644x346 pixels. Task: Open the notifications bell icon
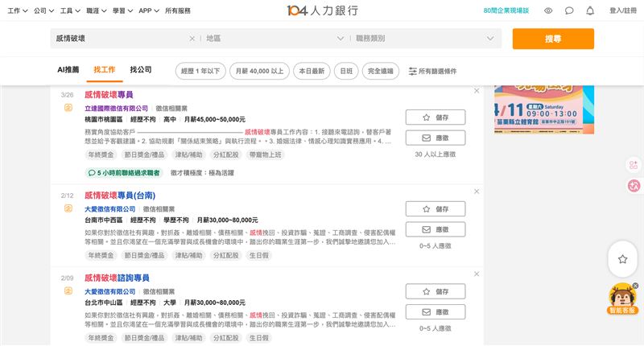click(590, 10)
